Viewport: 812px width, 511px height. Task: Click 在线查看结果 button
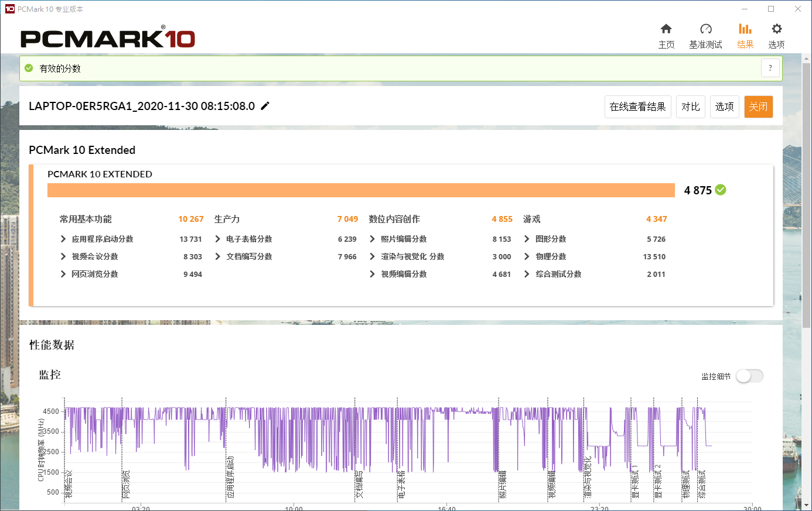[x=637, y=107]
